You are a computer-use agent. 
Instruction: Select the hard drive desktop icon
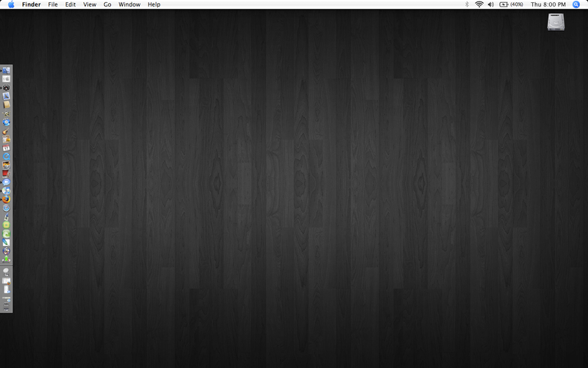click(557, 23)
